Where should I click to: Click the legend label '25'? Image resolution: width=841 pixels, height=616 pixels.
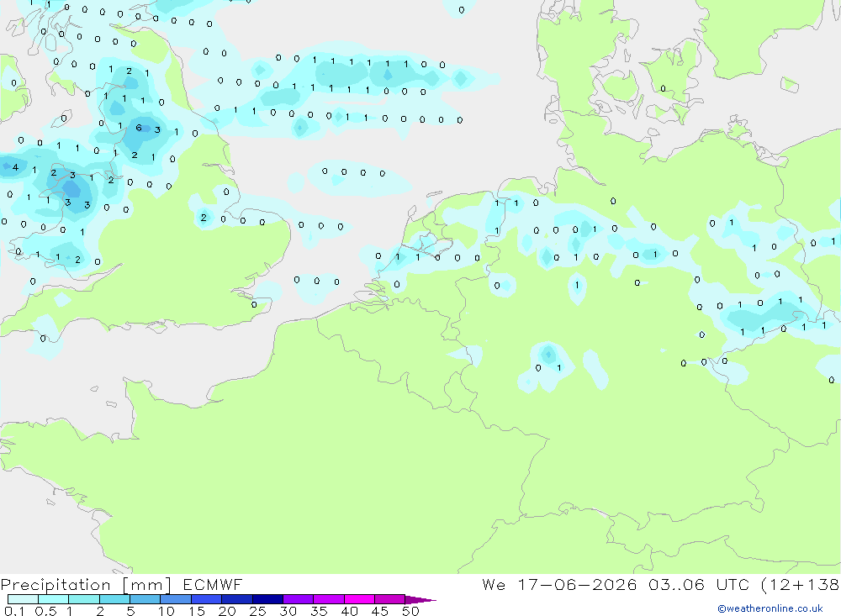click(x=257, y=611)
